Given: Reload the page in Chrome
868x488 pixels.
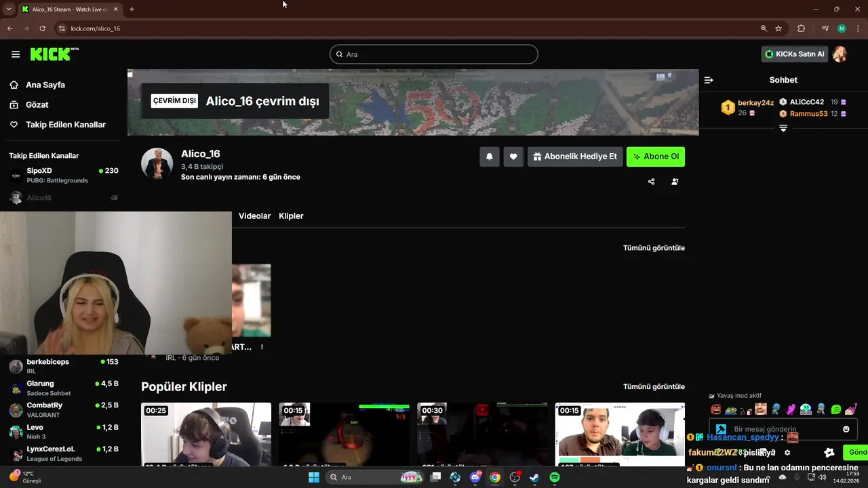Looking at the screenshot, I should point(42,28).
